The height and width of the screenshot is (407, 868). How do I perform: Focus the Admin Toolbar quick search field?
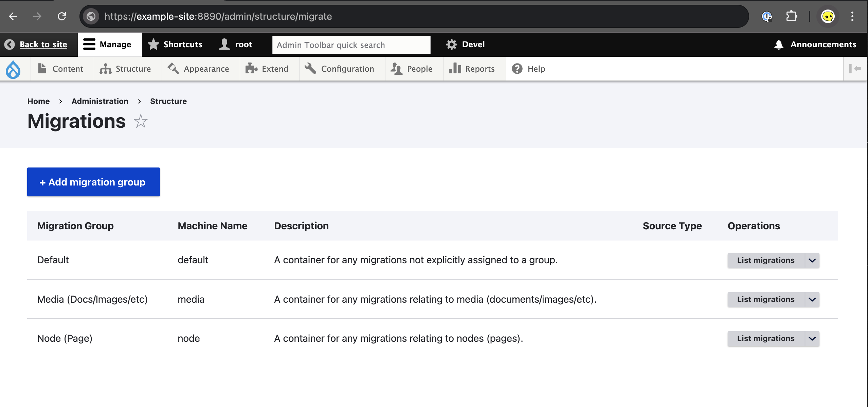click(351, 45)
